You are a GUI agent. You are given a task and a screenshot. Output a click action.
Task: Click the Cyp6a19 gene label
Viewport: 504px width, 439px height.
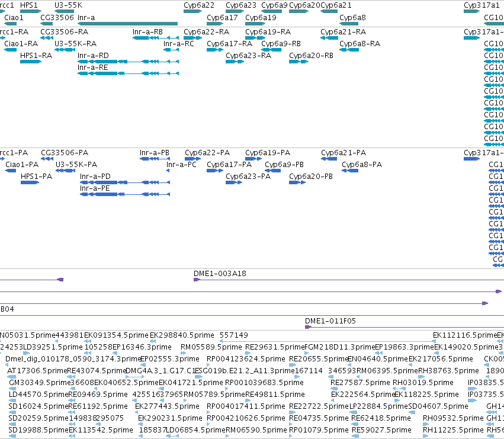[261, 18]
